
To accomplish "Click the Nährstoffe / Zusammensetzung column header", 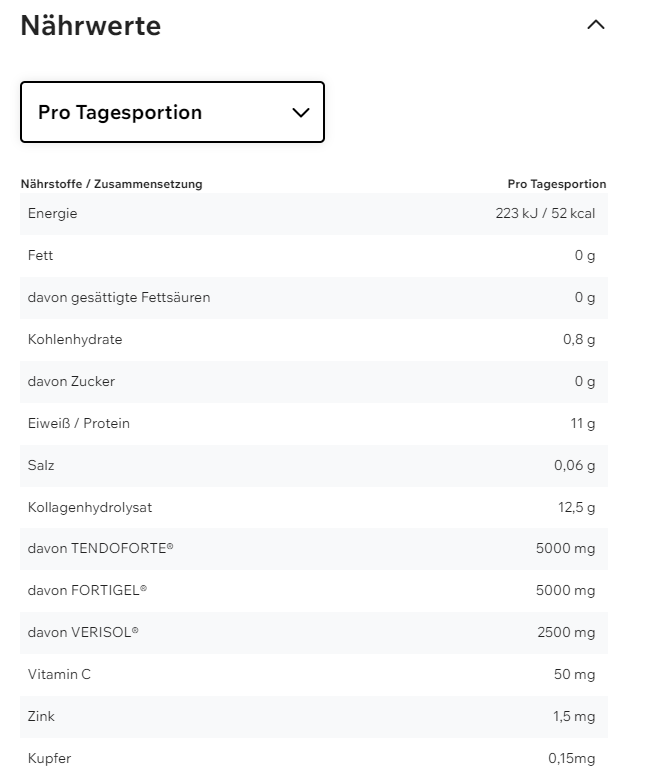I will point(111,184).
